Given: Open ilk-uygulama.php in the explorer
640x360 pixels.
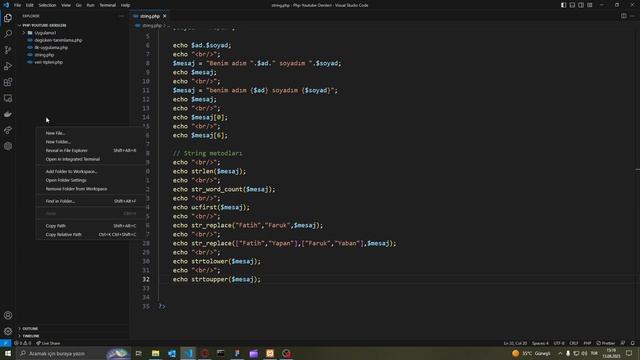Looking at the screenshot, I should click(51, 47).
